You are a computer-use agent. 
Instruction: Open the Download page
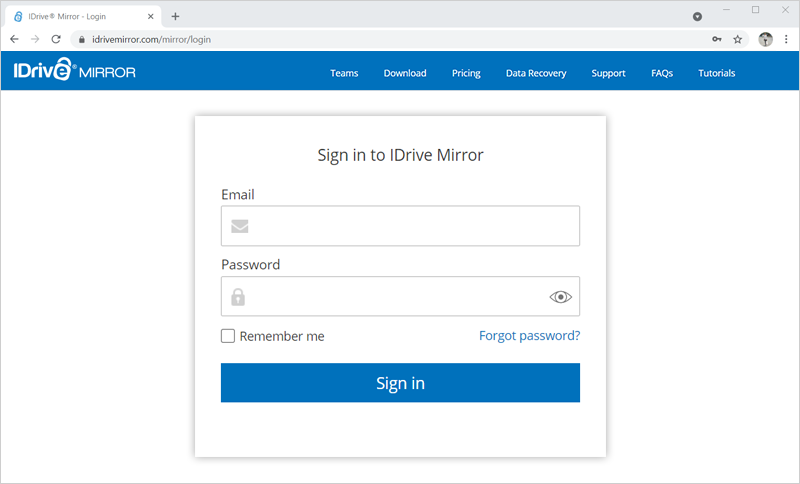pos(405,73)
